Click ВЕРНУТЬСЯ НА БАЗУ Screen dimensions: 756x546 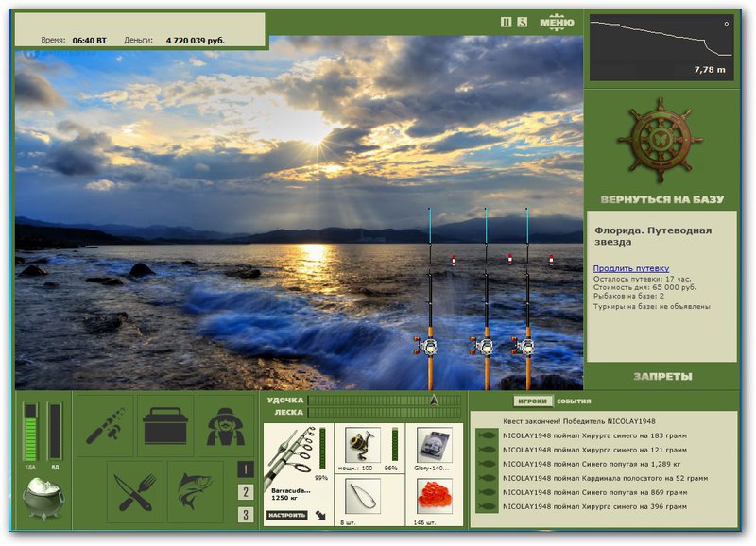662,199
